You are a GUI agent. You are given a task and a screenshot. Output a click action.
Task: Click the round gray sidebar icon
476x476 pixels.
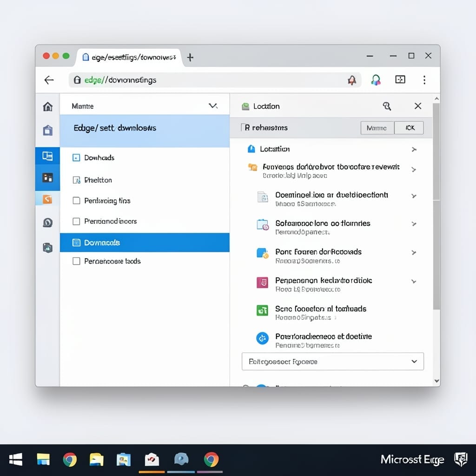pos(48,223)
